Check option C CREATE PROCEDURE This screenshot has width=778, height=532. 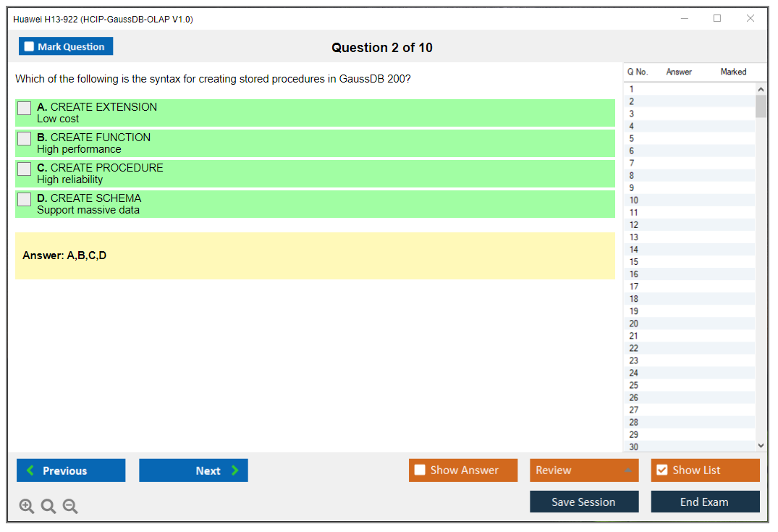(25, 169)
